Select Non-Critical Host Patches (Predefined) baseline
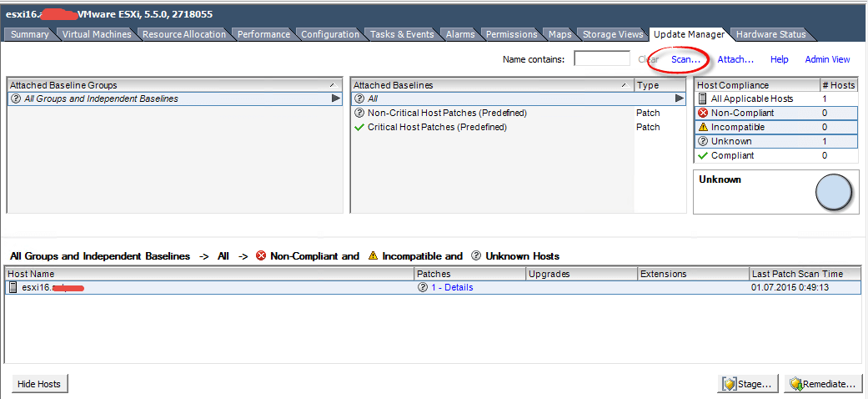Screen dimensions: 868x399 click(519, 113)
